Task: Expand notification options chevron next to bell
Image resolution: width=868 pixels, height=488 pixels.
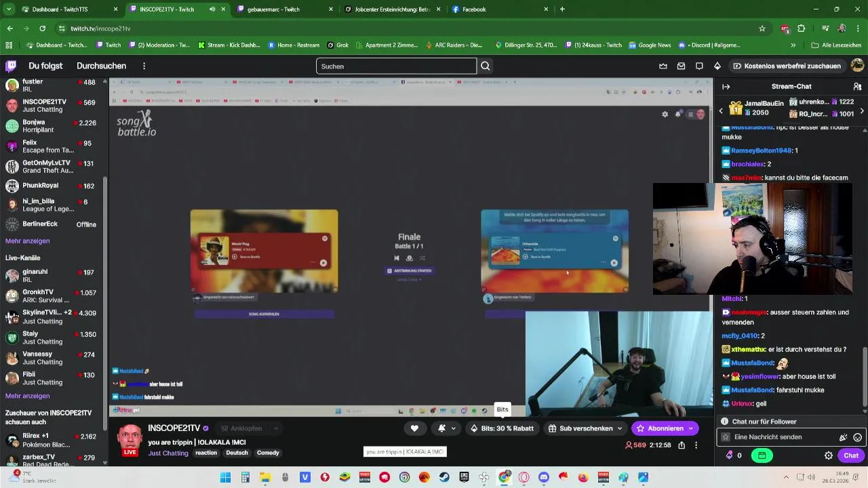Action: 454,428
